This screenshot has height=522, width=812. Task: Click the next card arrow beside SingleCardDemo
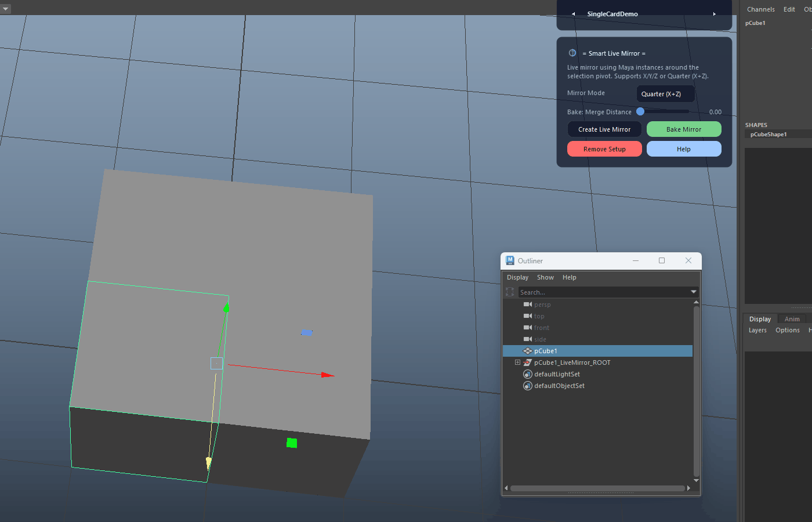[x=714, y=14]
